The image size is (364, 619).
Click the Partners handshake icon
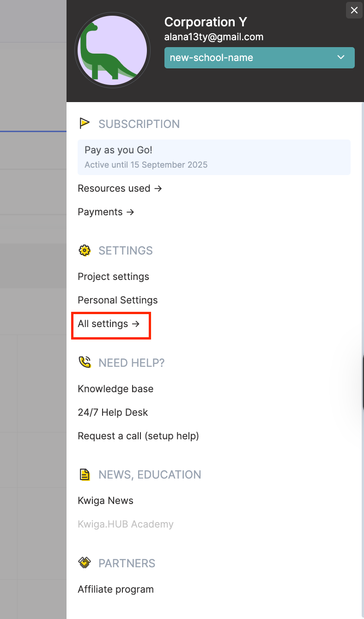pyautogui.click(x=85, y=563)
